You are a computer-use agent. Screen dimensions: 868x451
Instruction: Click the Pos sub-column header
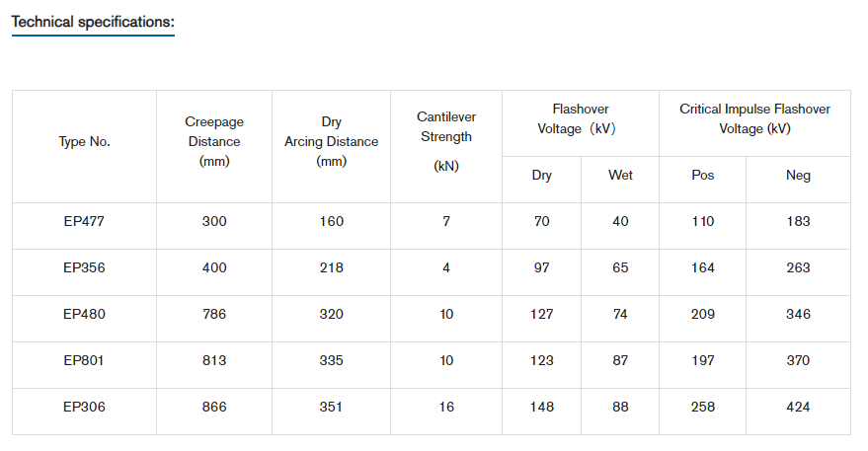pyautogui.click(x=702, y=176)
